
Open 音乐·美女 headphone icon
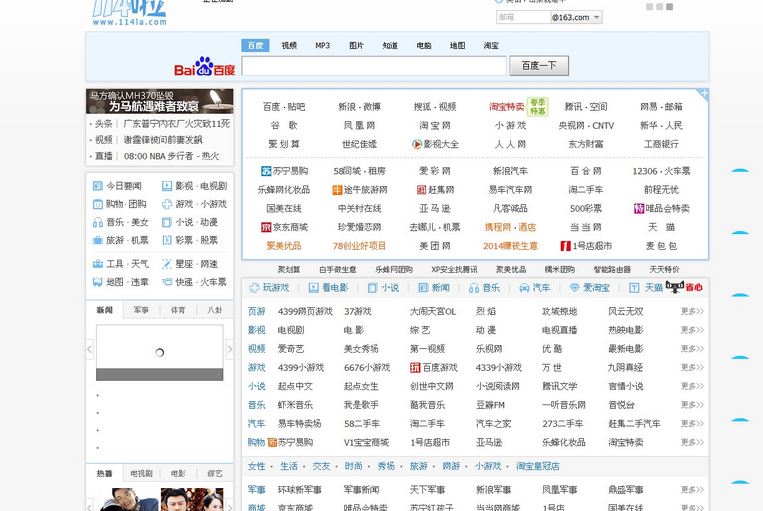(x=97, y=222)
